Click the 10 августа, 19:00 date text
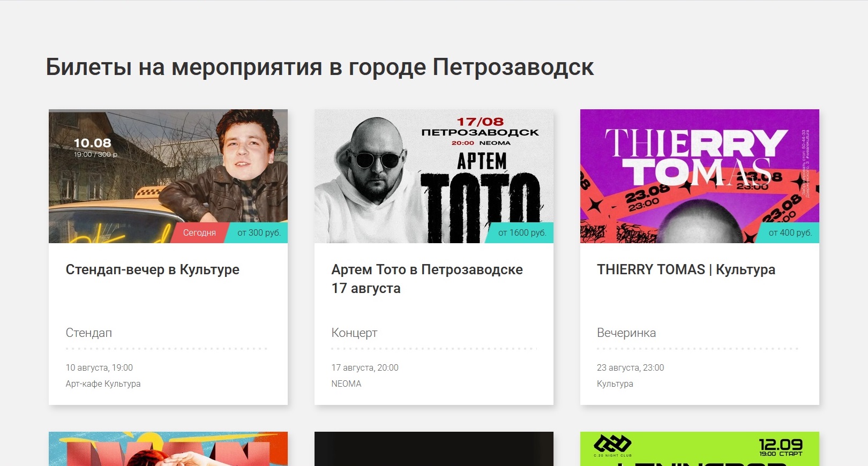 click(99, 367)
